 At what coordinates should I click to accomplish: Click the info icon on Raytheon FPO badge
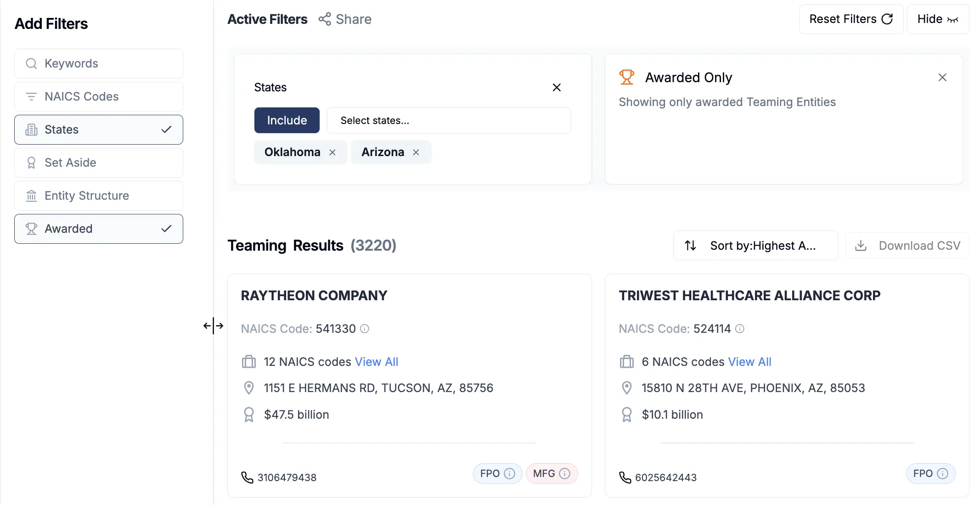510,473
